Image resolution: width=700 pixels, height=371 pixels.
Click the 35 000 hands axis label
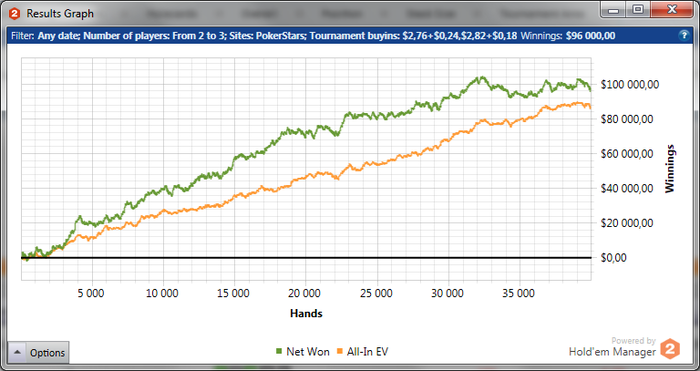click(x=519, y=293)
